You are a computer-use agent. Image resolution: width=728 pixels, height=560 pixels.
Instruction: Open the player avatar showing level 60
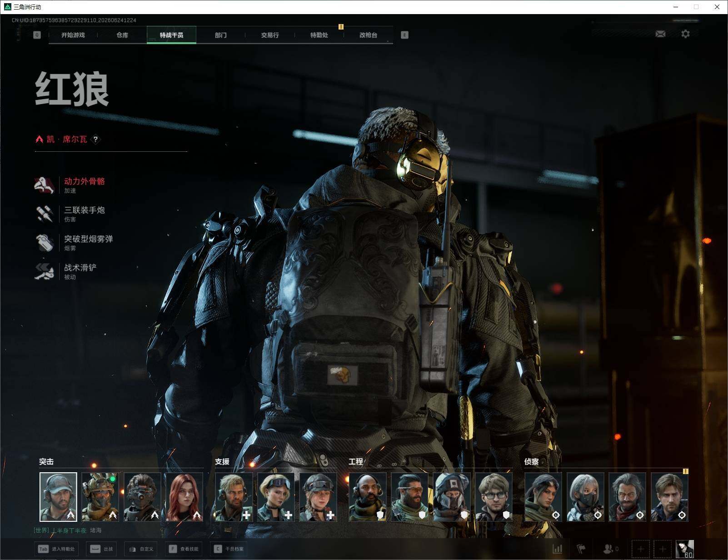pyautogui.click(x=685, y=549)
